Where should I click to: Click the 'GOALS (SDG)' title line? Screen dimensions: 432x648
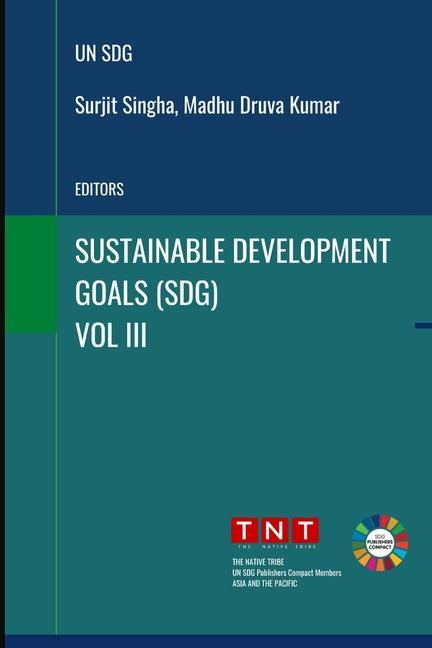[146, 293]
